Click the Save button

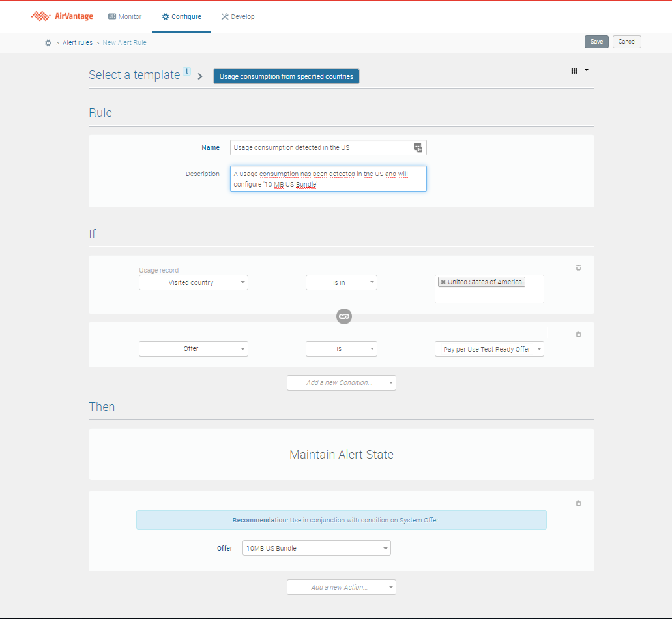click(596, 42)
